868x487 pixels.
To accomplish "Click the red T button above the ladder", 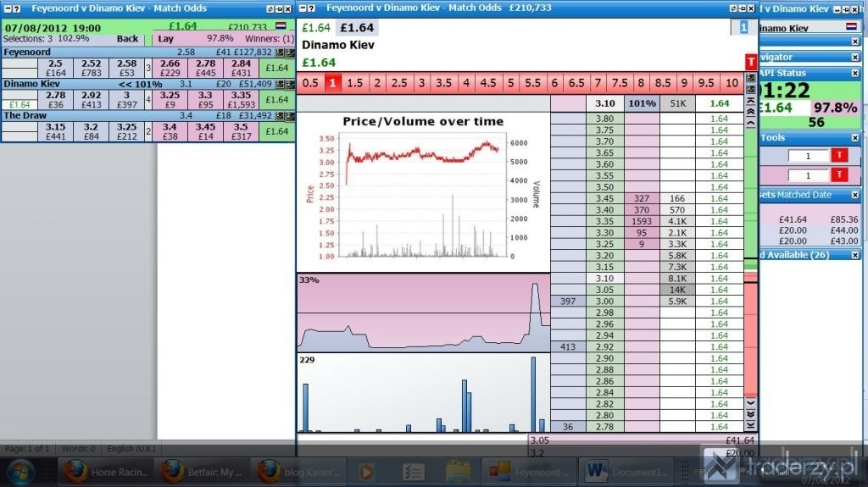I will pyautogui.click(x=751, y=62).
